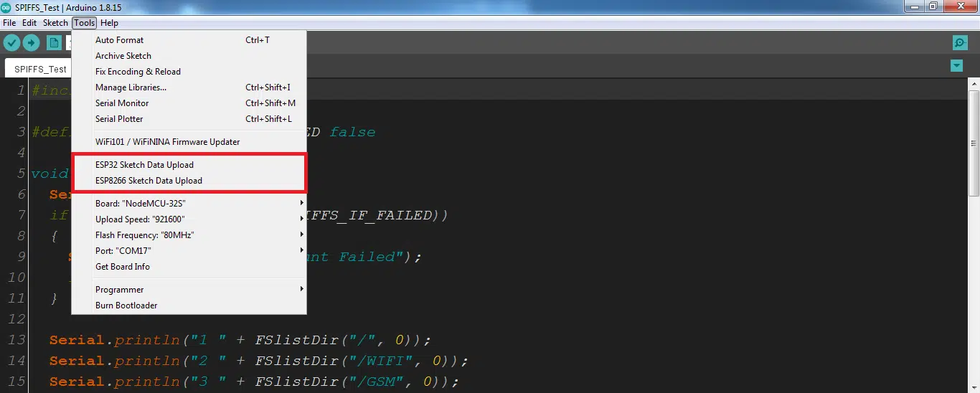Open the Serial Monitor magnifier icon
The height and width of the screenshot is (393, 980).
click(960, 43)
